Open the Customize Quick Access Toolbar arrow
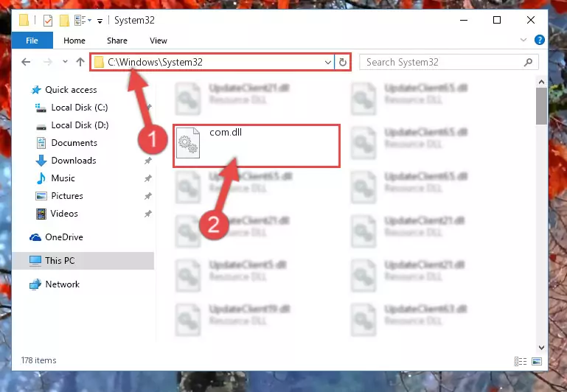 (x=100, y=21)
